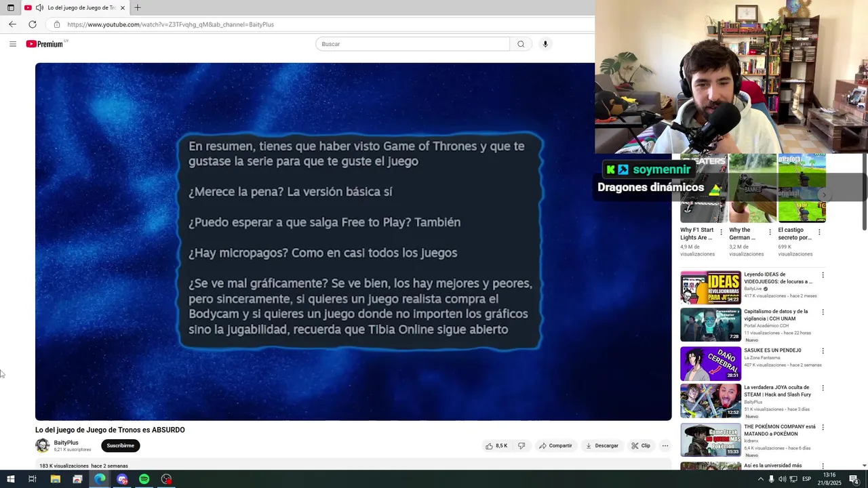
Task: Click the page vertical scrollbar
Action: tap(864, 193)
